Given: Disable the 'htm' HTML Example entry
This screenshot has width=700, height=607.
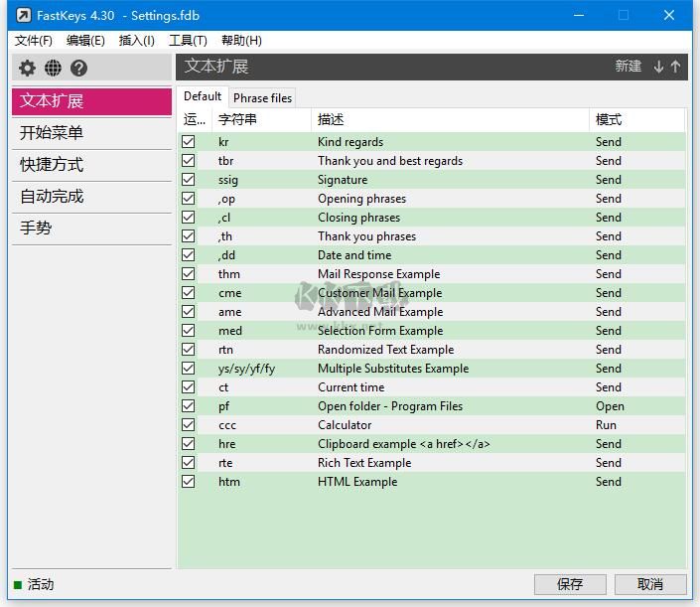Looking at the screenshot, I should click(x=189, y=482).
